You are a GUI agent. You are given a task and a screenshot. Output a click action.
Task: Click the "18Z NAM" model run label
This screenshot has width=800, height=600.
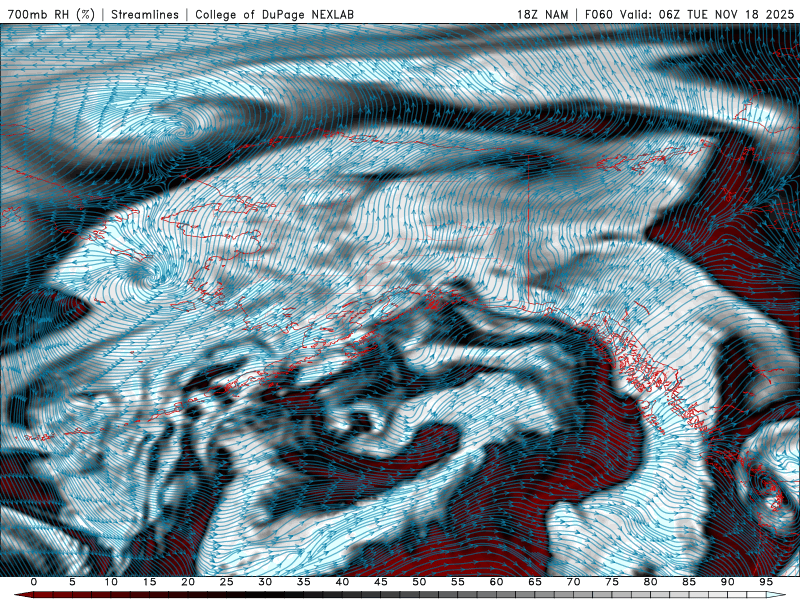pyautogui.click(x=542, y=14)
